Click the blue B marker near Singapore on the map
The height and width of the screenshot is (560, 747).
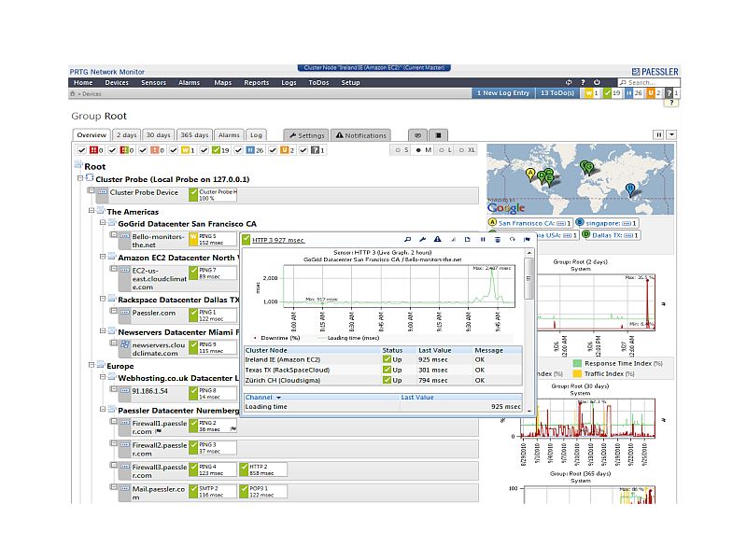630,189
